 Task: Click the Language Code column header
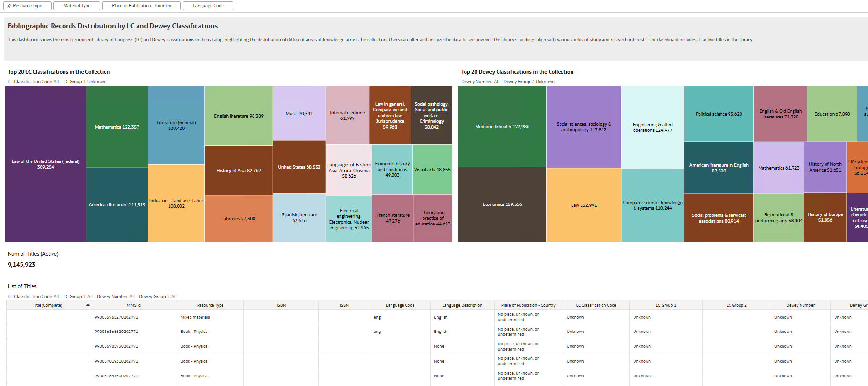tap(400, 305)
